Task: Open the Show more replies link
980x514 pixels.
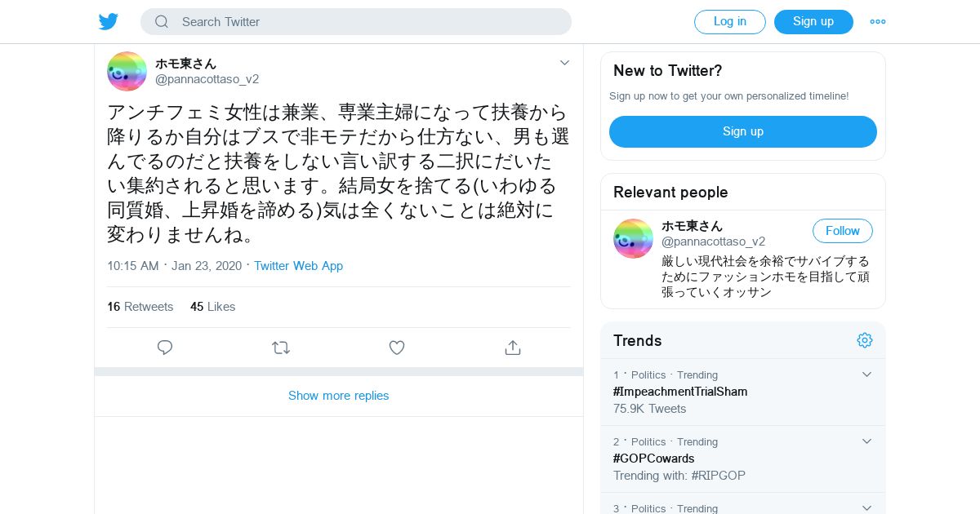Action: tap(338, 396)
